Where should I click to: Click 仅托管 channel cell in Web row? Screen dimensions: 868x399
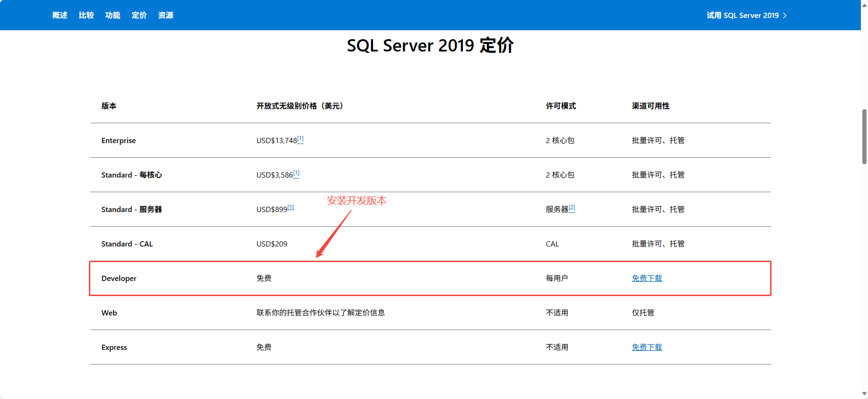click(x=643, y=313)
